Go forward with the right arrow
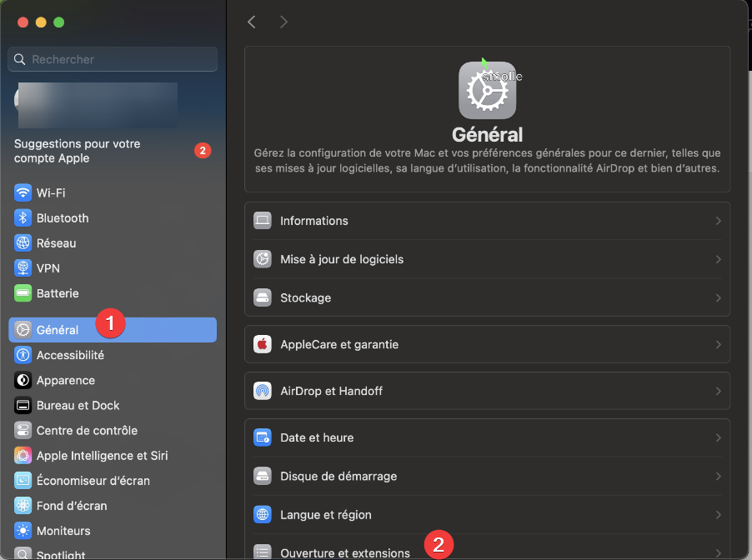This screenshot has width=752, height=560. click(x=283, y=22)
